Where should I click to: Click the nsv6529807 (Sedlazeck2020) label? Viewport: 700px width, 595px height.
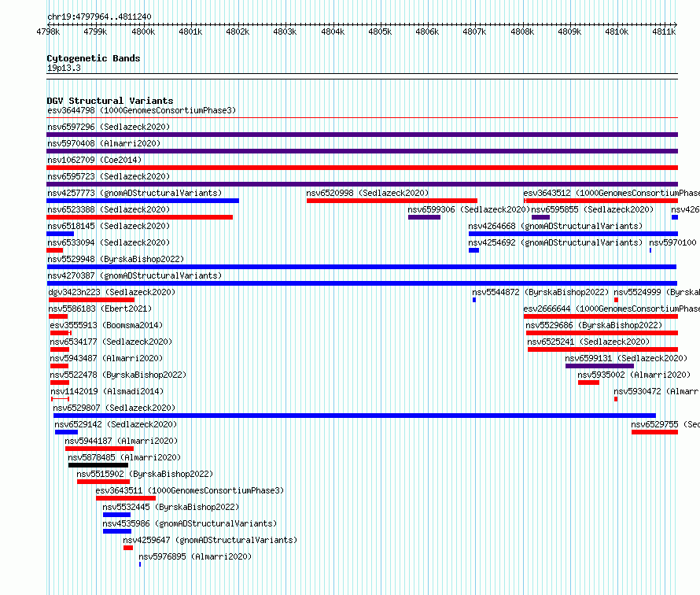click(x=114, y=408)
